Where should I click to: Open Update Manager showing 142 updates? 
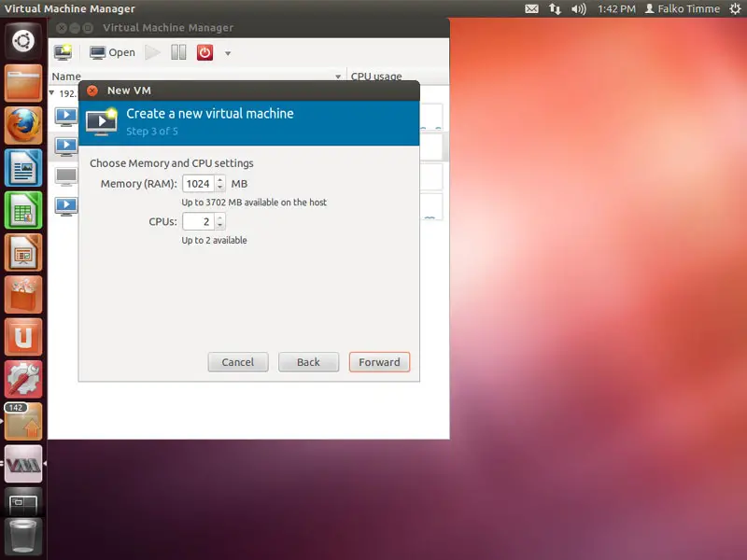(x=22, y=422)
